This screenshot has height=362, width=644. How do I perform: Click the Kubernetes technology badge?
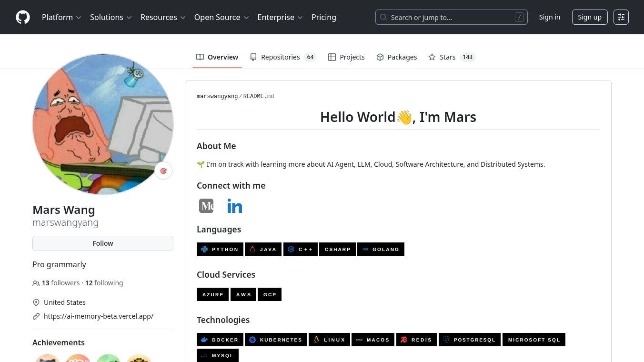point(276,340)
